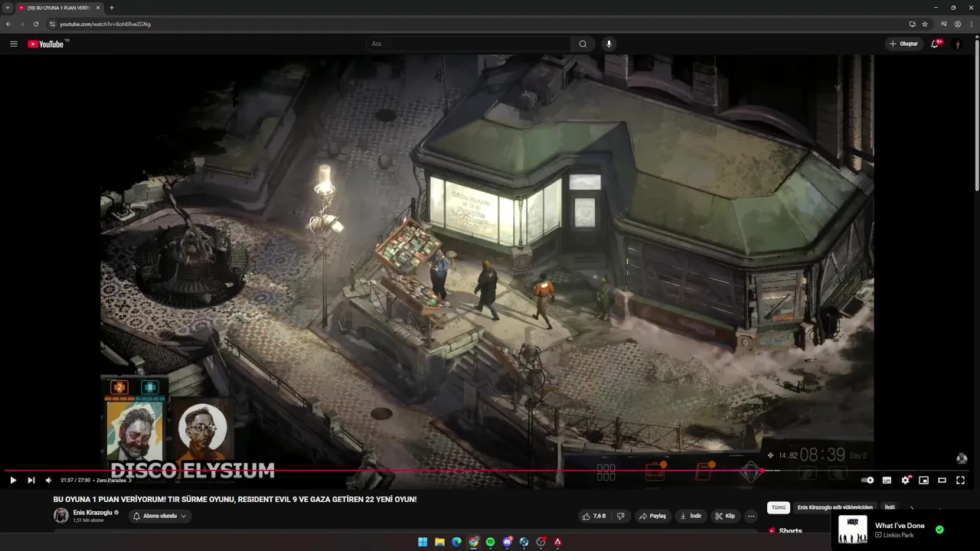Open the Enis Kirazoglu channel name link

coord(93,512)
